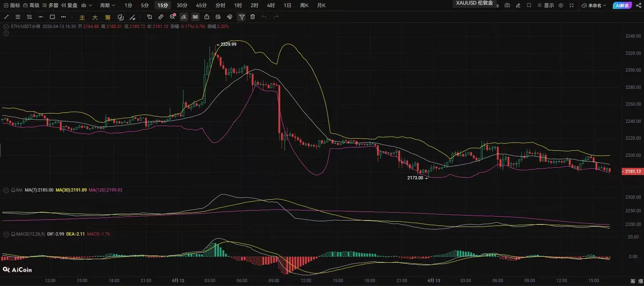Switch to the 月K monthly timeframe
Image resolution: width=644 pixels, height=286 pixels.
[x=321, y=5]
